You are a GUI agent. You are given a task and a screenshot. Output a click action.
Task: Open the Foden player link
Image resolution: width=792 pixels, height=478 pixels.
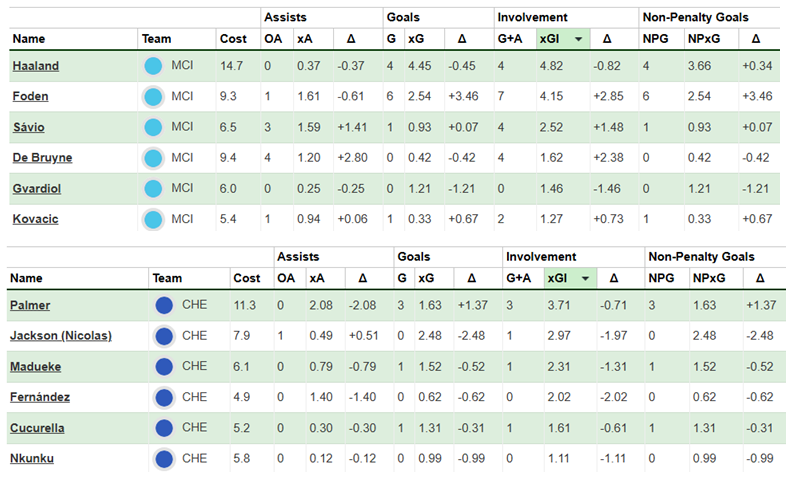(30, 97)
